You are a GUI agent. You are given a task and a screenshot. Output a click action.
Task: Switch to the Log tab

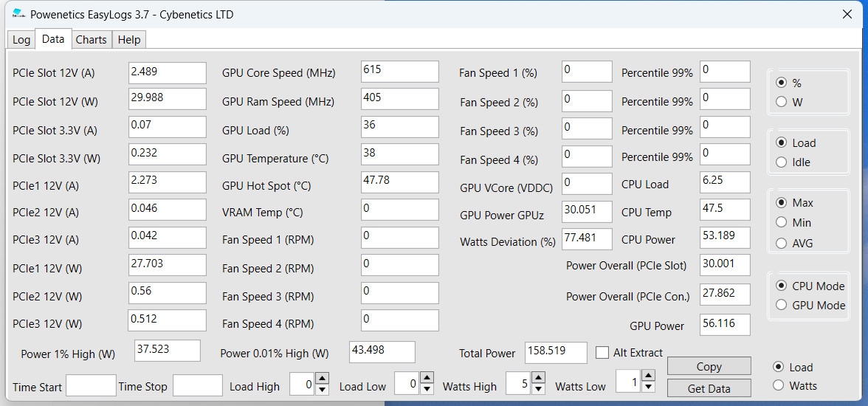pyautogui.click(x=21, y=40)
